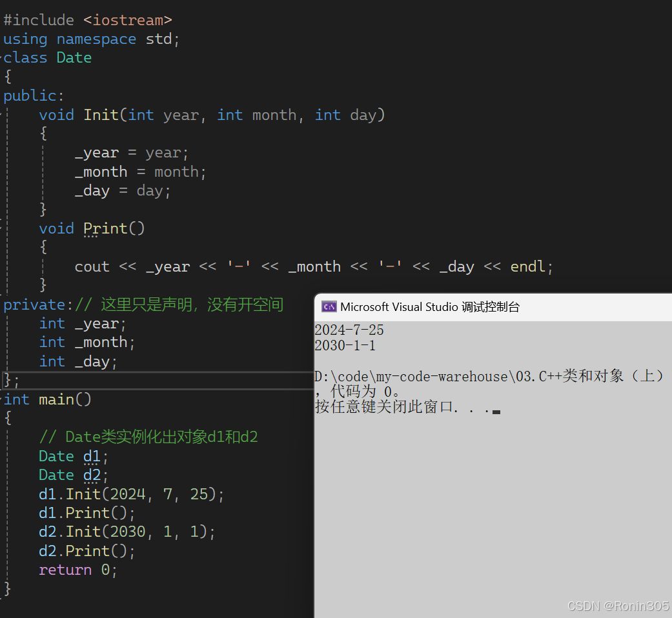Click the Microsoft Visual Studio console title
Image resolution: width=672 pixels, height=618 pixels.
430,306
